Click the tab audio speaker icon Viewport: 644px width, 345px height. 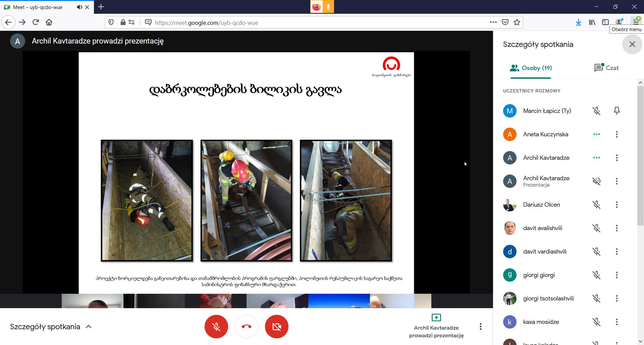tap(79, 7)
